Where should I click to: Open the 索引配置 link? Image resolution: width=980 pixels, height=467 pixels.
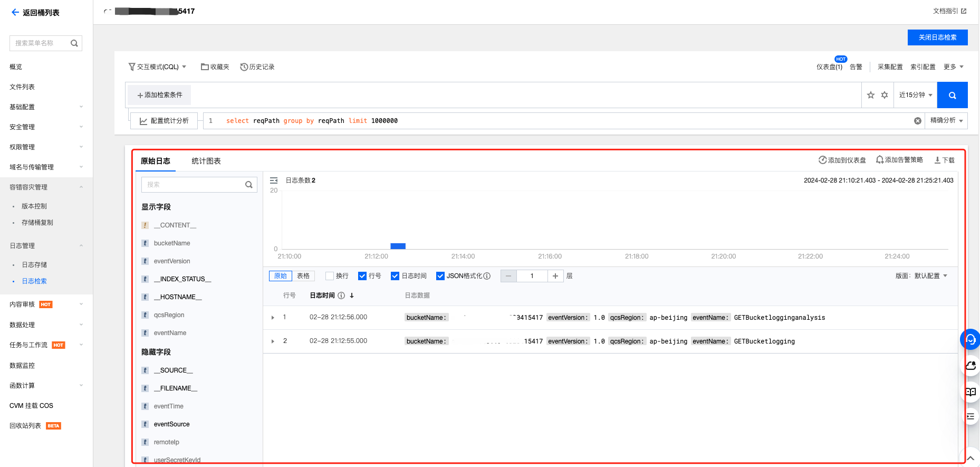coord(923,67)
